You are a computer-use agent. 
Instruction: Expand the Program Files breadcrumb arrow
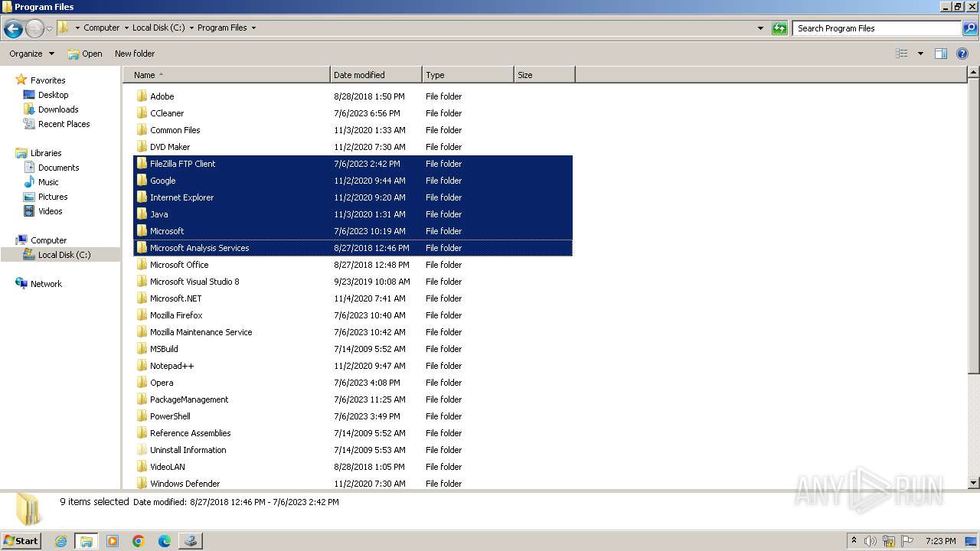point(253,28)
